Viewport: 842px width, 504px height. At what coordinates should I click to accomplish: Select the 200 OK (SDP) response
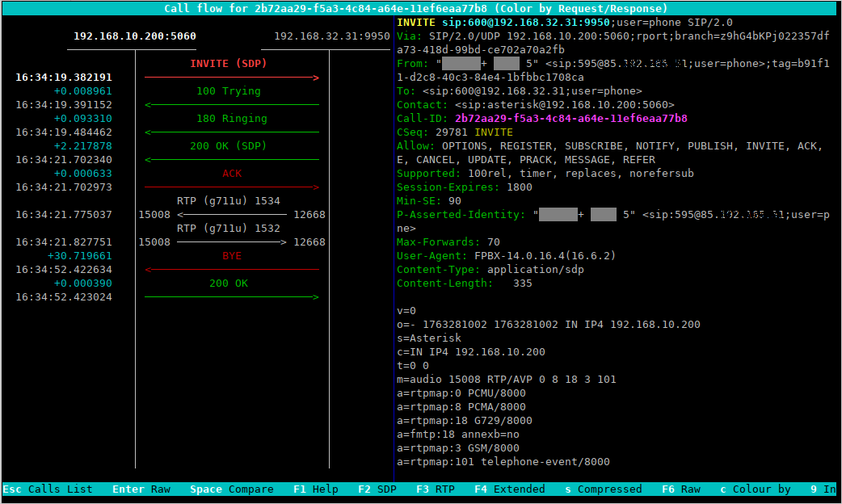tap(231, 146)
